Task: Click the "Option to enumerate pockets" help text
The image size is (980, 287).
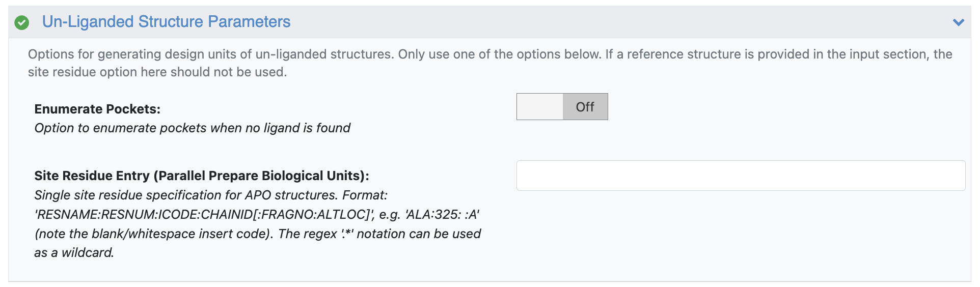Action: pyautogui.click(x=192, y=128)
